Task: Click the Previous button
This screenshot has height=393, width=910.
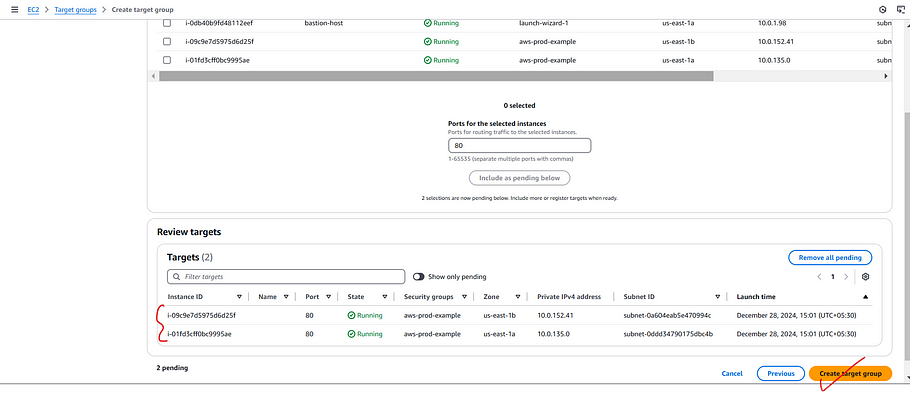Action: pos(781,374)
